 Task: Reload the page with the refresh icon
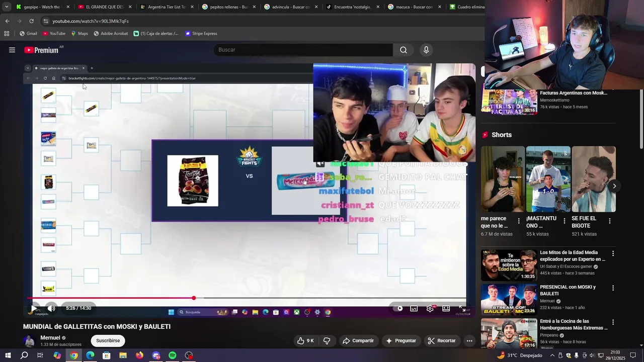(x=31, y=21)
